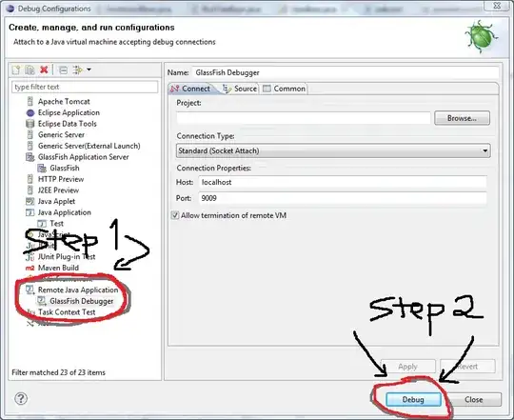Click the Revert button
Viewport: 514px width, 420px height.
point(467,367)
